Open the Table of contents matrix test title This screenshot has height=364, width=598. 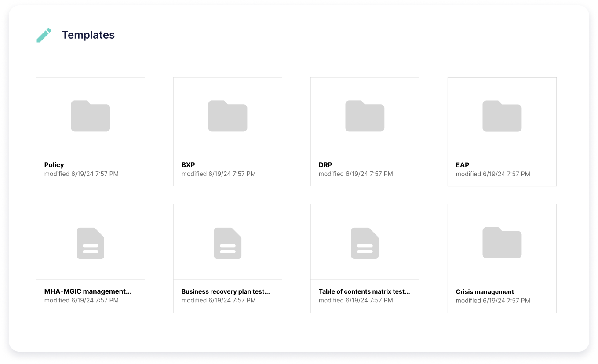pos(364,291)
